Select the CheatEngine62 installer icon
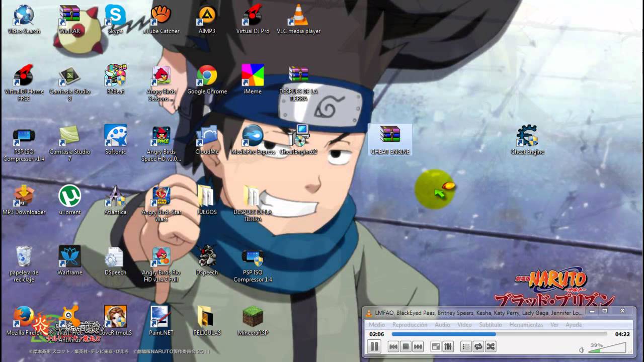644x362 pixels. [298, 140]
